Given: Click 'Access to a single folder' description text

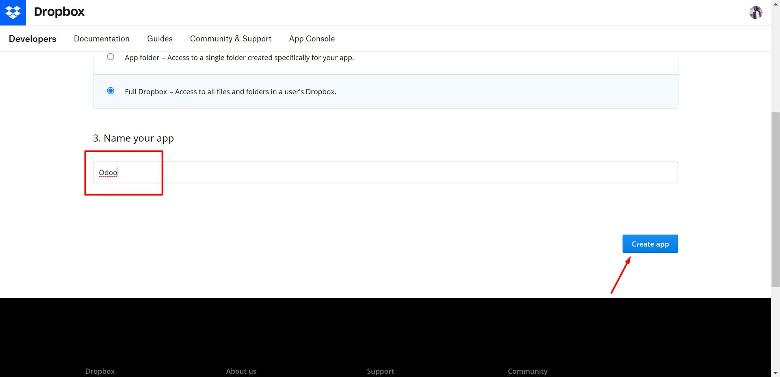Looking at the screenshot, I should (261, 57).
